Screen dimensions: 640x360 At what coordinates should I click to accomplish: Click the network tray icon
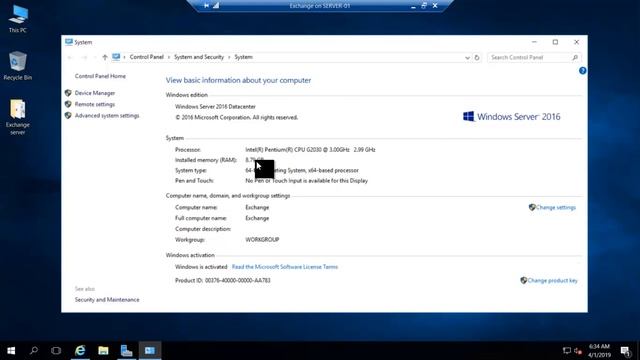click(567, 351)
